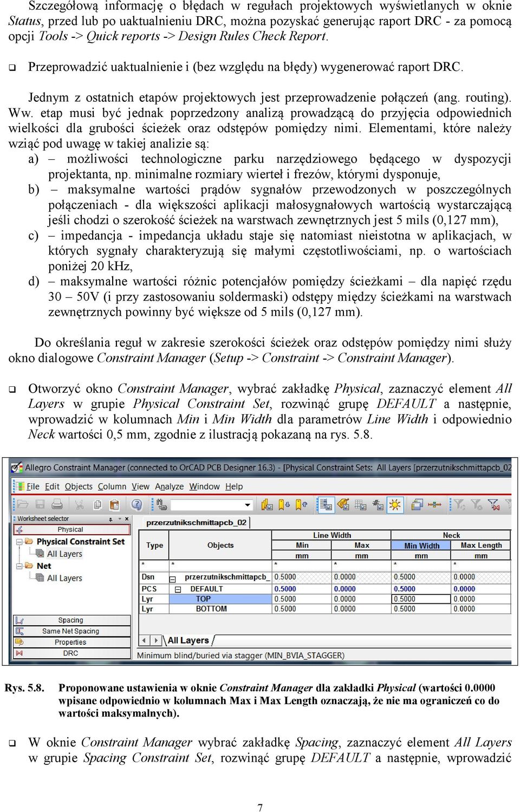Screen dimensions: 520x812
Task: Click the Open folder toolbar icon
Action: pyautogui.click(x=23, y=504)
